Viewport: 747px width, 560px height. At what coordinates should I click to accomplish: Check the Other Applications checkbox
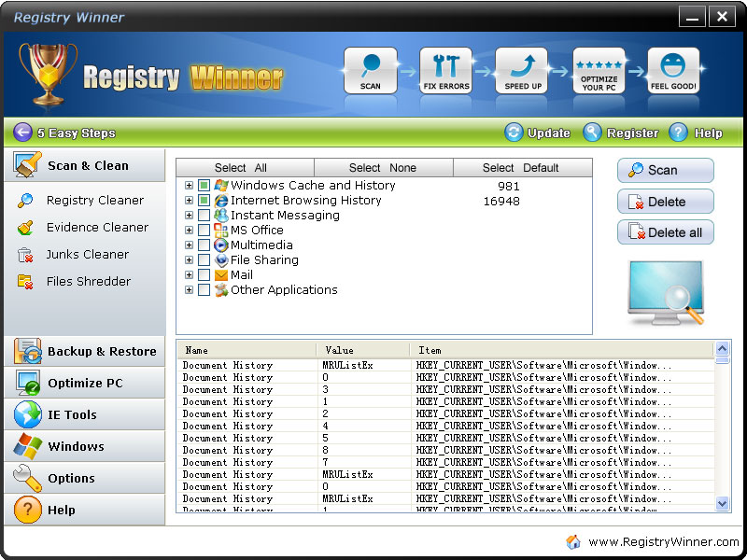coord(204,290)
